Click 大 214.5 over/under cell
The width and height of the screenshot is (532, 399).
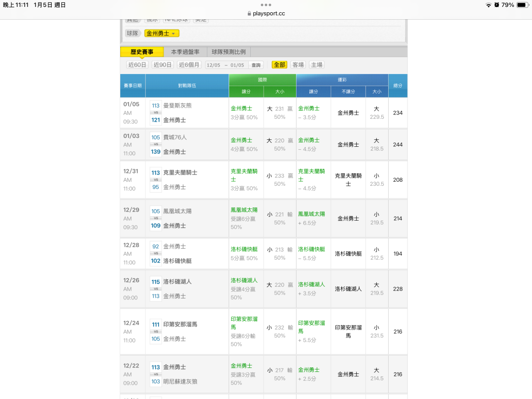coord(377,374)
